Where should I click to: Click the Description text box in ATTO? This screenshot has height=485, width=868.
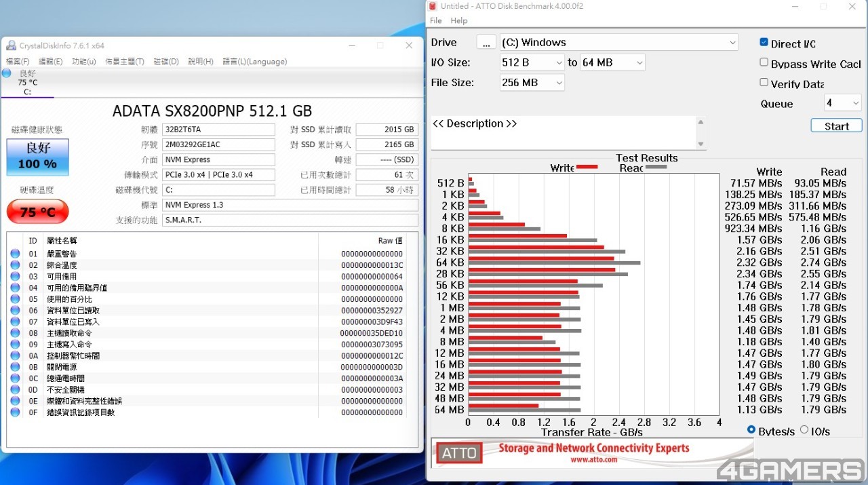tap(563, 132)
